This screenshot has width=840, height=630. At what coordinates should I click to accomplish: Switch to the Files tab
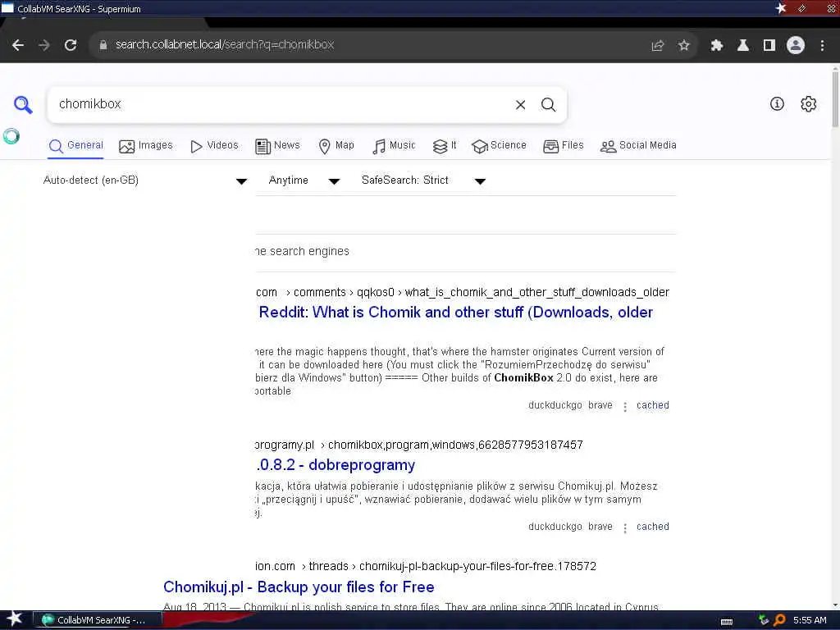563,146
